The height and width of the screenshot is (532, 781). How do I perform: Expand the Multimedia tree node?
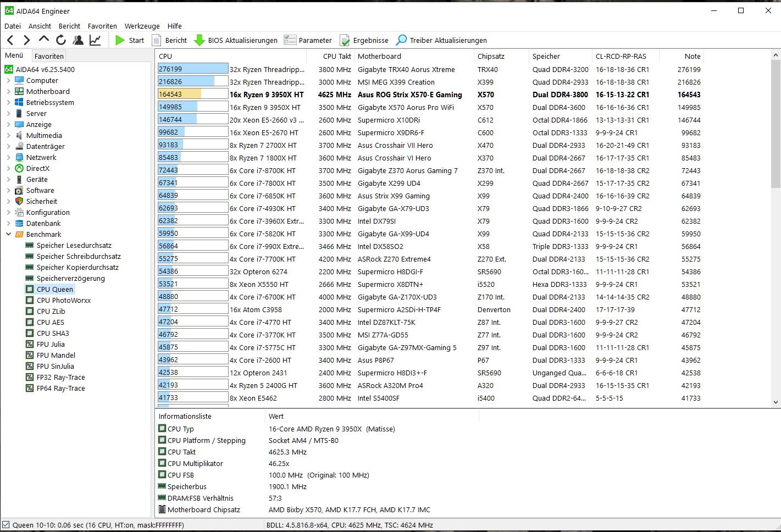[x=9, y=135]
